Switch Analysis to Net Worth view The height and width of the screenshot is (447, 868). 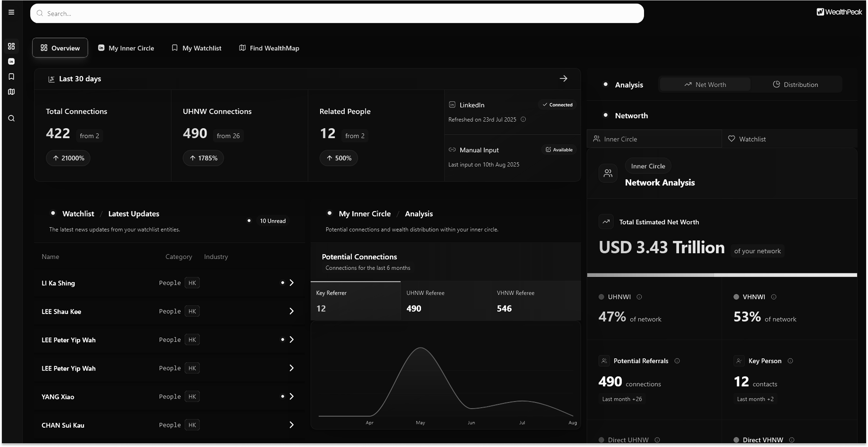pyautogui.click(x=705, y=84)
